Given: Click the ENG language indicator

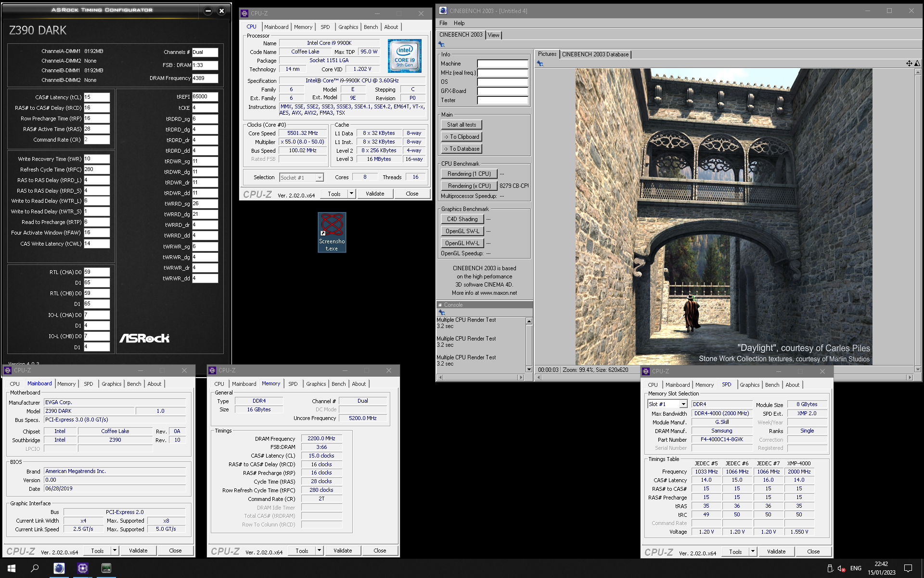Looking at the screenshot, I should click(856, 568).
